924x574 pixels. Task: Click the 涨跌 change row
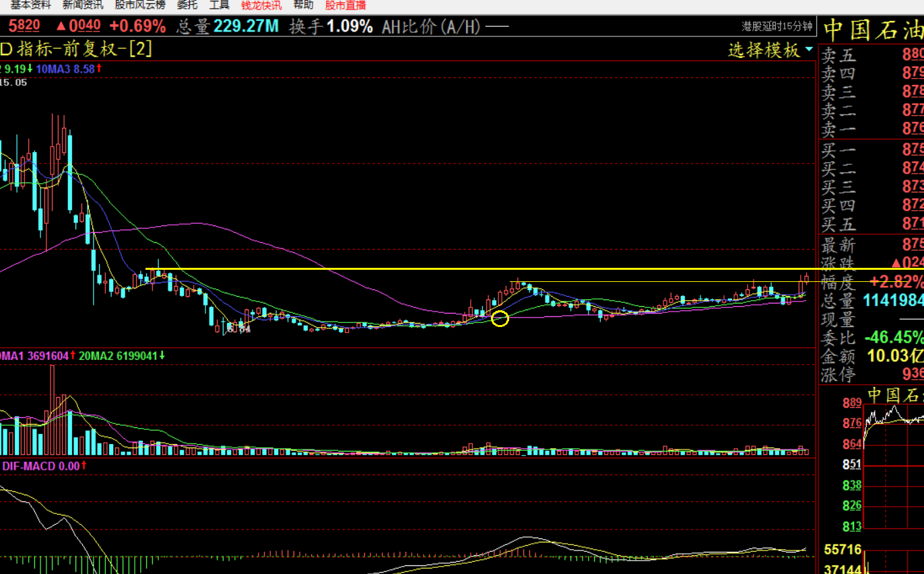click(x=871, y=263)
